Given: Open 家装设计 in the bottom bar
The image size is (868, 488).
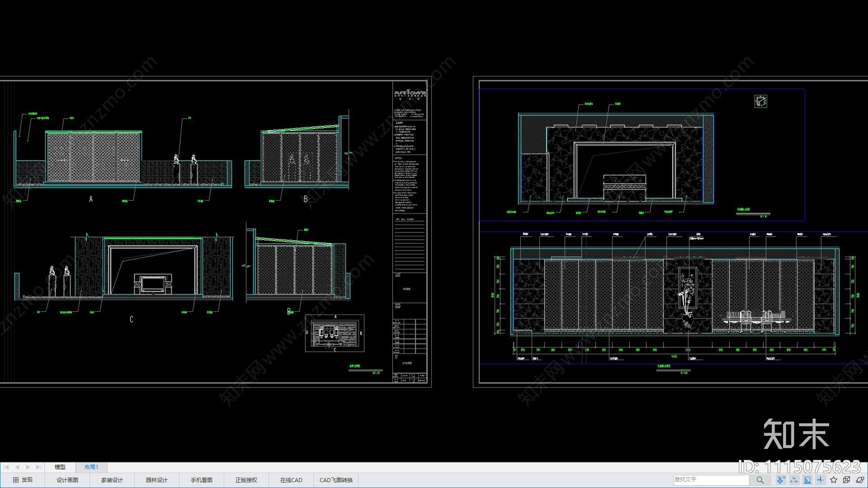Looking at the screenshot, I should (112, 480).
